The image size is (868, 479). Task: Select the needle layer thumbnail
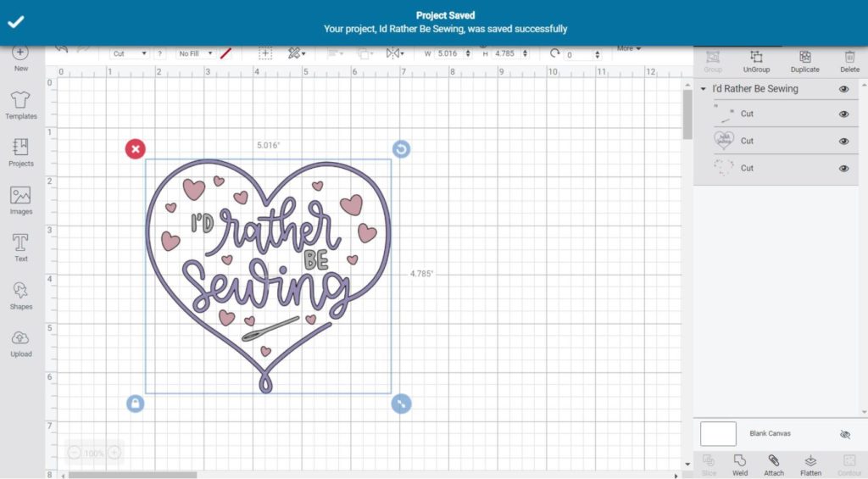pos(724,114)
